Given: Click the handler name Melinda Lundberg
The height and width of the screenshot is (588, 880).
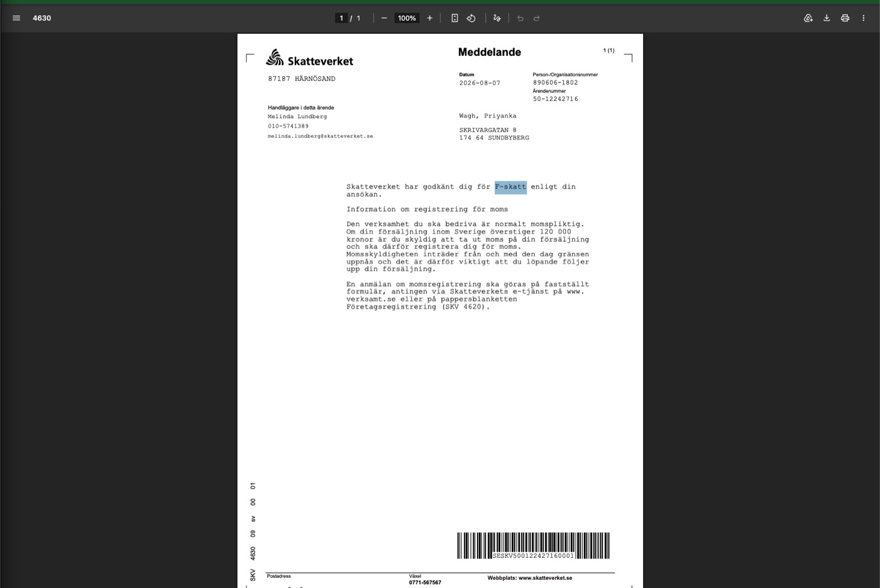Looking at the screenshot, I should (x=297, y=116).
